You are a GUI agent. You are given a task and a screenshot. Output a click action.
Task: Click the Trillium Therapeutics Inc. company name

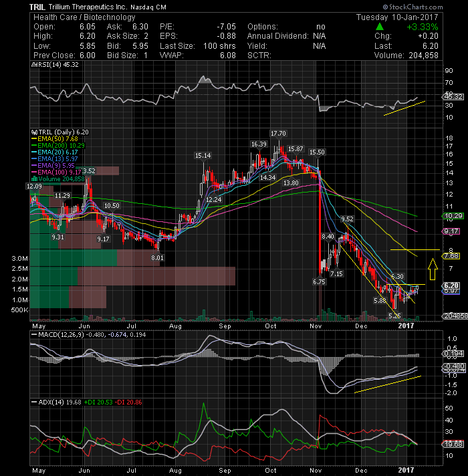click(88, 7)
